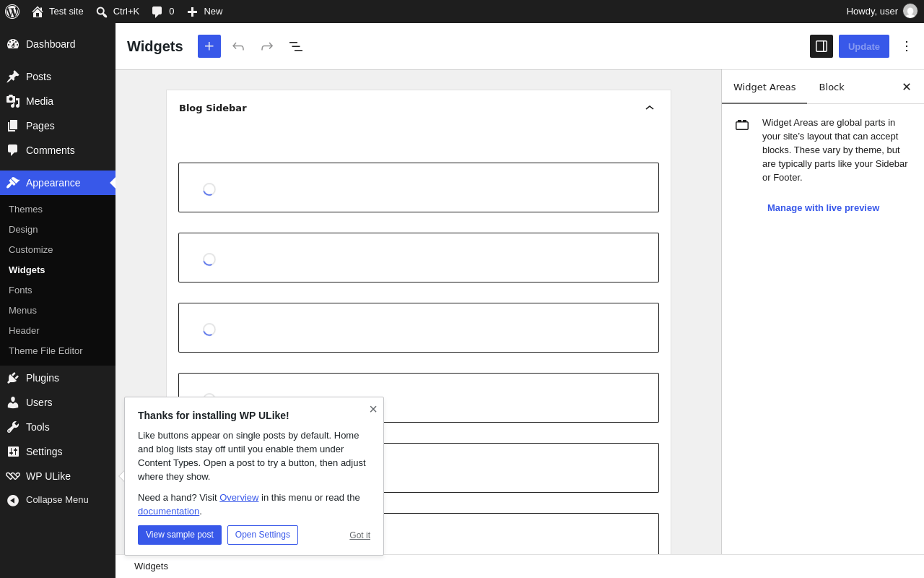The width and height of the screenshot is (924, 578).
Task: Open Test site home link
Action: [58, 12]
